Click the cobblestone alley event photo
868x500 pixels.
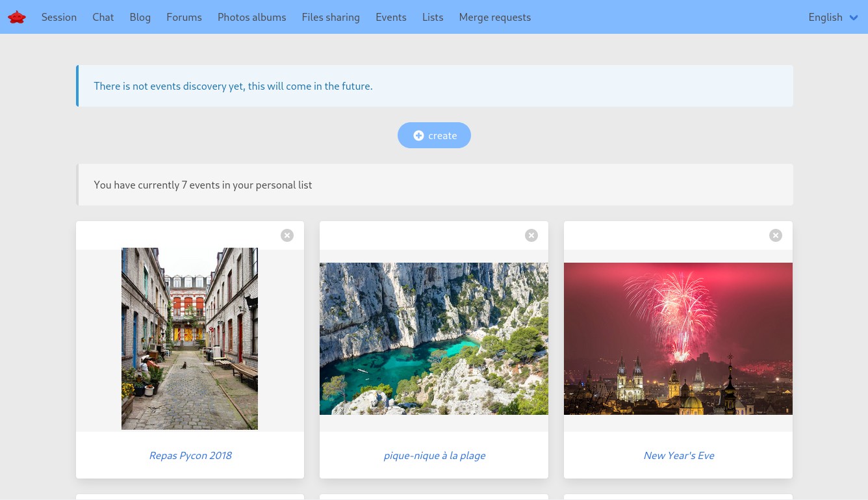click(190, 339)
